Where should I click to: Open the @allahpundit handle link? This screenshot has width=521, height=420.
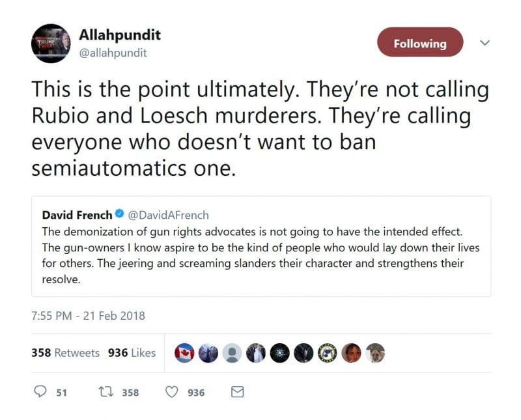[112, 53]
